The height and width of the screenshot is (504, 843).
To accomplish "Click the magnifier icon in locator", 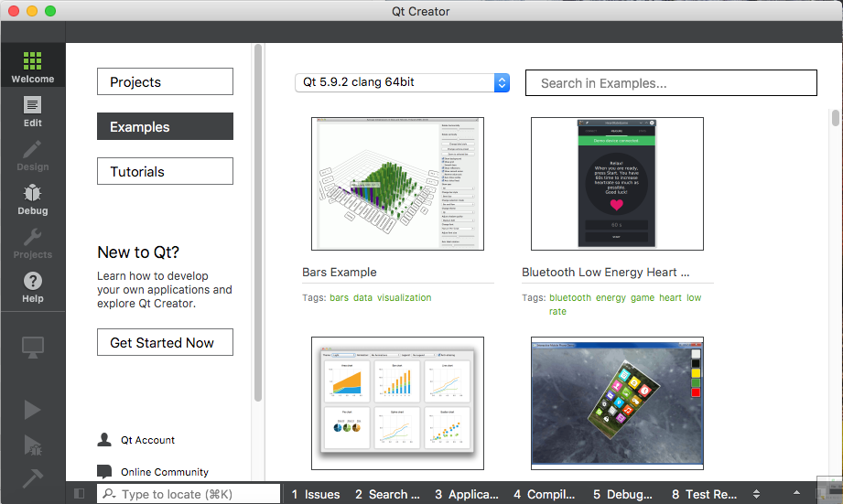I will coord(109,493).
